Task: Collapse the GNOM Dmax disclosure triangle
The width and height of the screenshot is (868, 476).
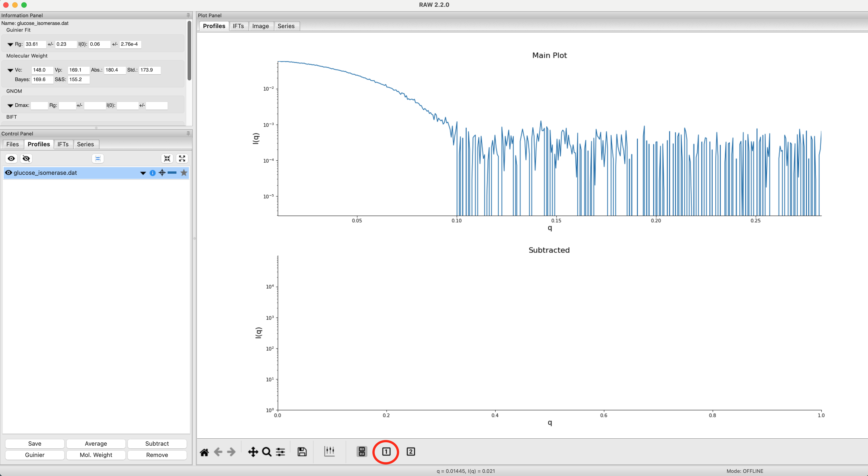Action: click(10, 106)
